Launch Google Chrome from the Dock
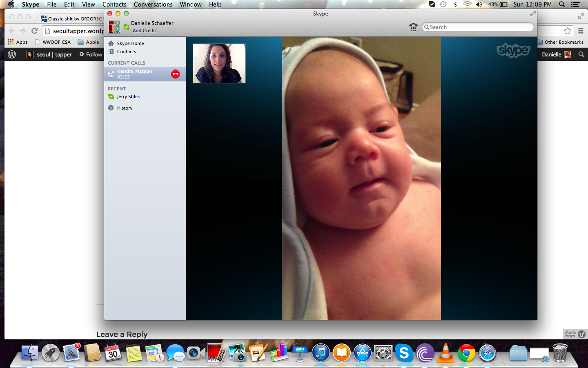 point(466,353)
